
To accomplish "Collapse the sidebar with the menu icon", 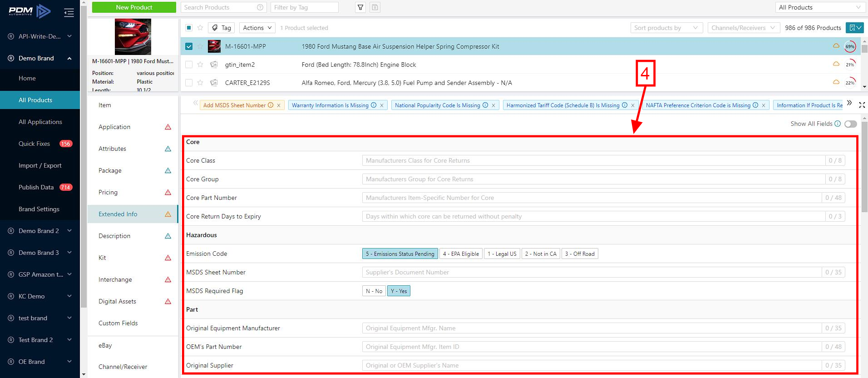I will tap(69, 12).
